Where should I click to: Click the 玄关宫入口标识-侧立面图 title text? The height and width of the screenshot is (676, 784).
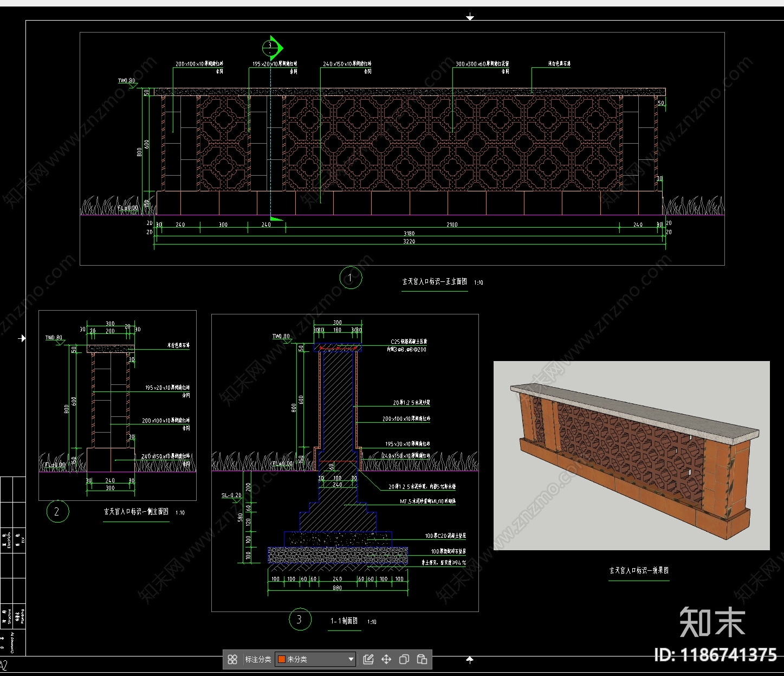136,511
